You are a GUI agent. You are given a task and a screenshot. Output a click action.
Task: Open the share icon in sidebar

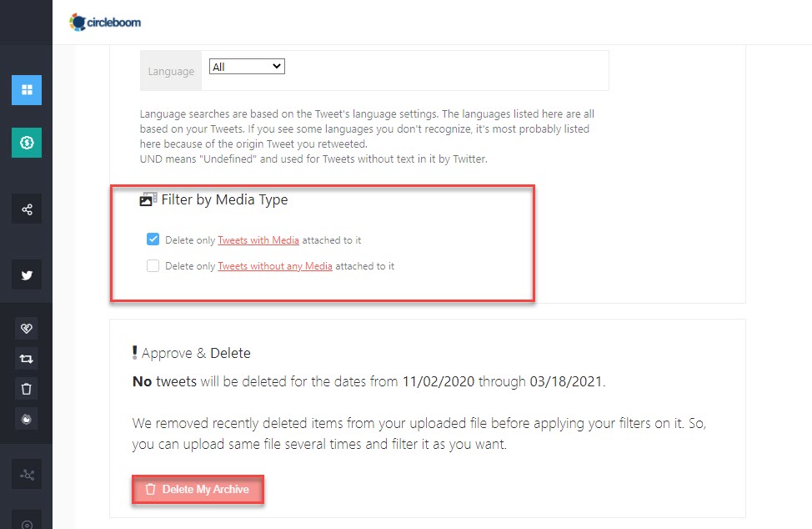click(x=27, y=209)
